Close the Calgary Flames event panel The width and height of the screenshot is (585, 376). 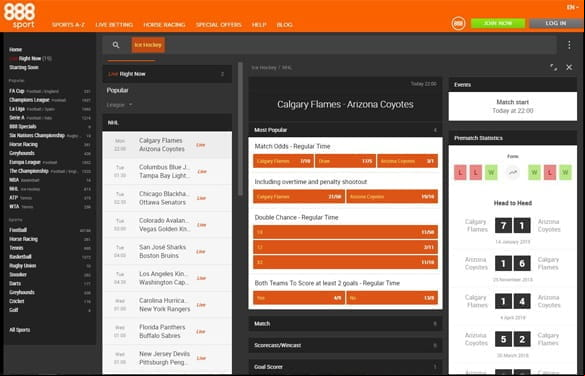569,67
